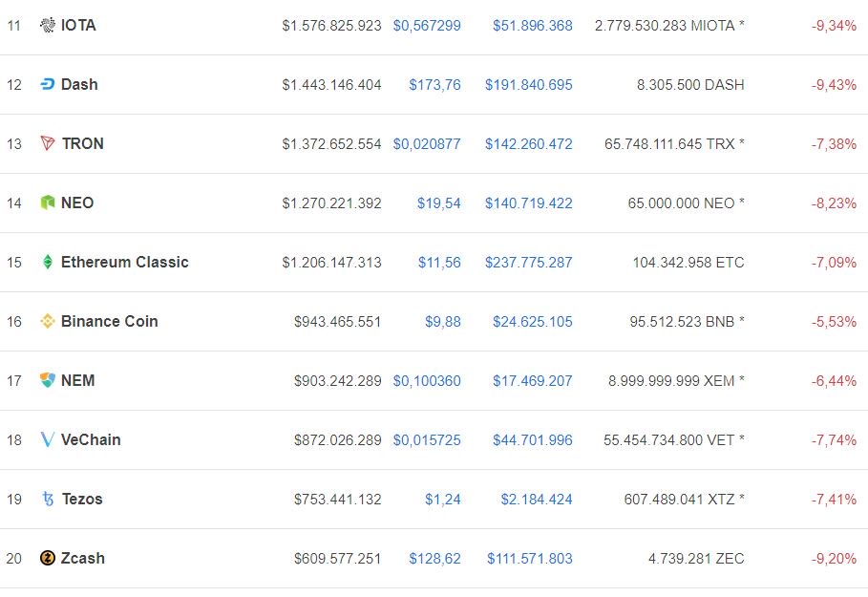This screenshot has height=597, width=868.
Task: Click Tezos volume $2.184.424
Action: click(x=537, y=501)
